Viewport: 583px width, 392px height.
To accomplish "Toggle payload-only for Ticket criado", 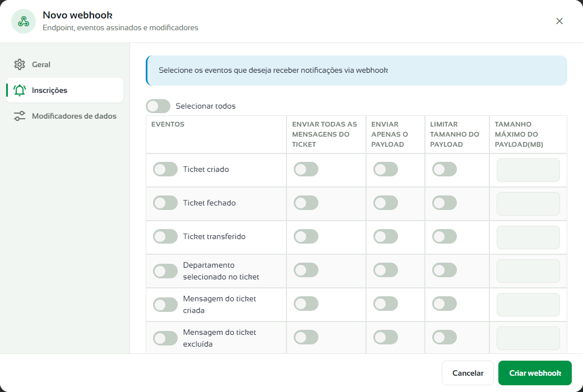I will point(386,169).
